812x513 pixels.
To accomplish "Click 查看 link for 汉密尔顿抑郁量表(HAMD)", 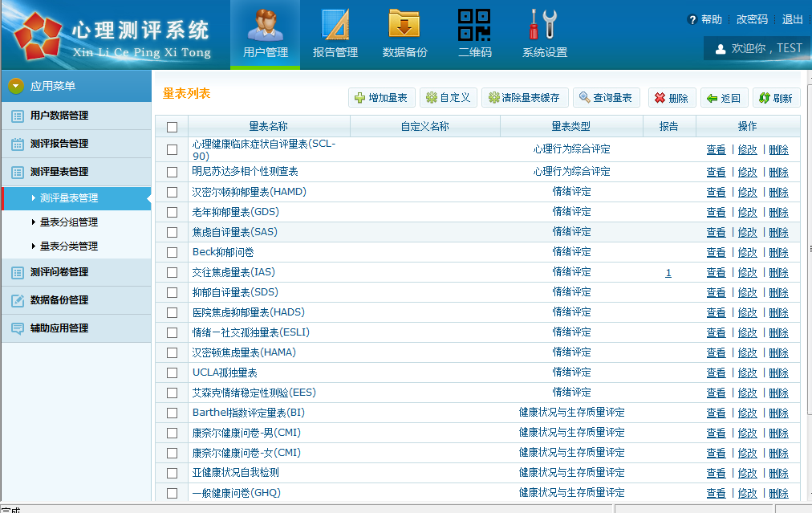I will coord(716,192).
